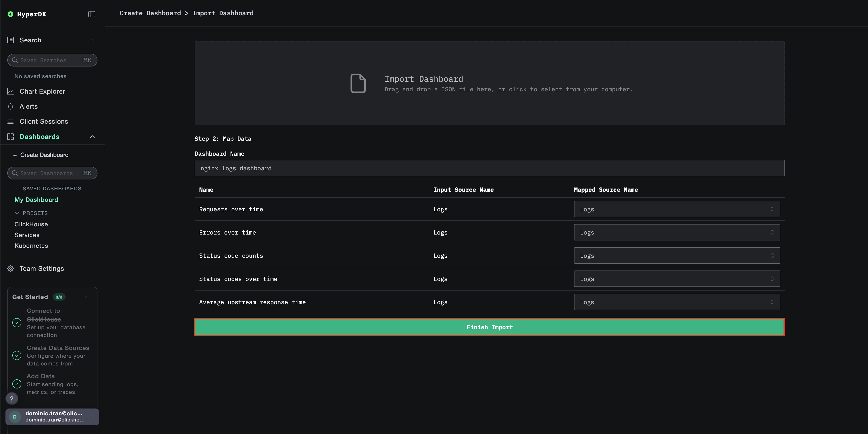Click the file icon in import dropzone
The image size is (868, 434).
358,83
